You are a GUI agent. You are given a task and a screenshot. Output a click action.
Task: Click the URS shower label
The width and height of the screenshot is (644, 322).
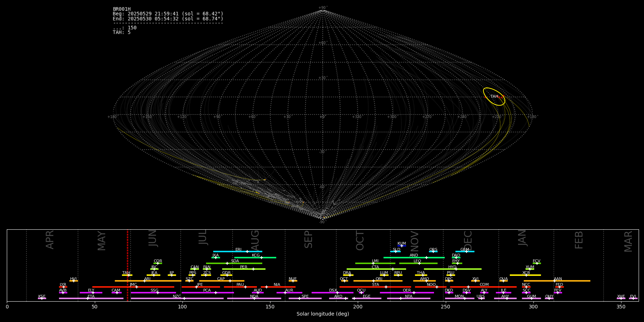pyautogui.click(x=480, y=297)
